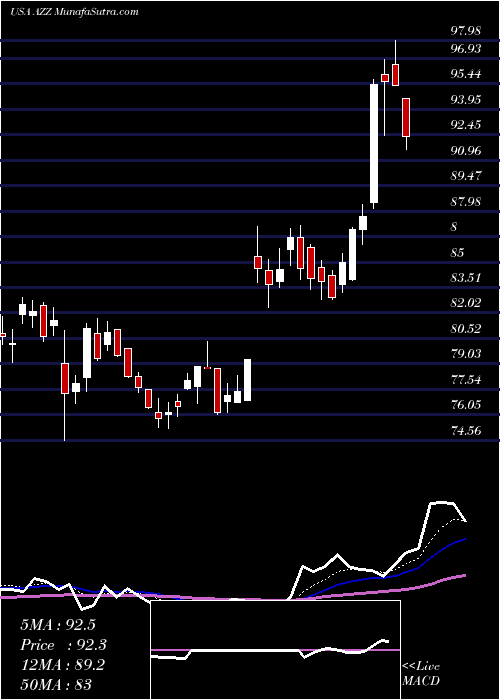Image resolution: width=500 pixels, height=700 pixels.
Task: Click the 5MA : 92.5 value
Action: 58,625
